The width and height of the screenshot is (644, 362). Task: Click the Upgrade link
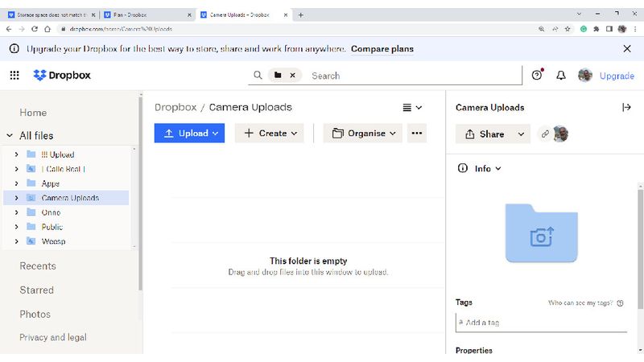[x=617, y=76]
